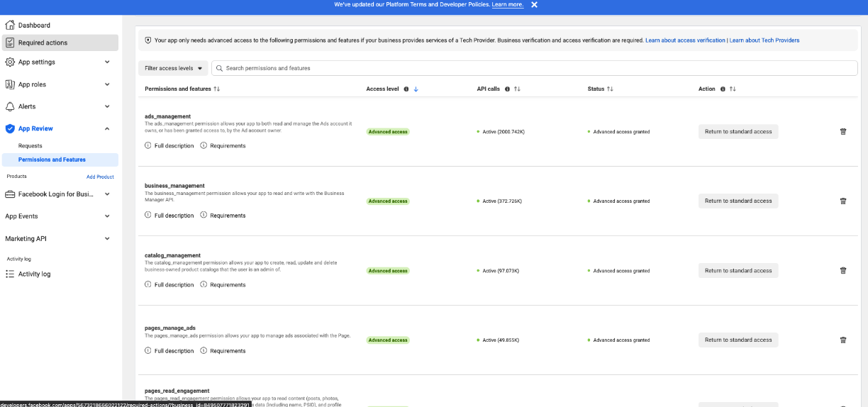Screen dimensions: 868x407
Task: Go to Required actions
Action: pos(60,43)
